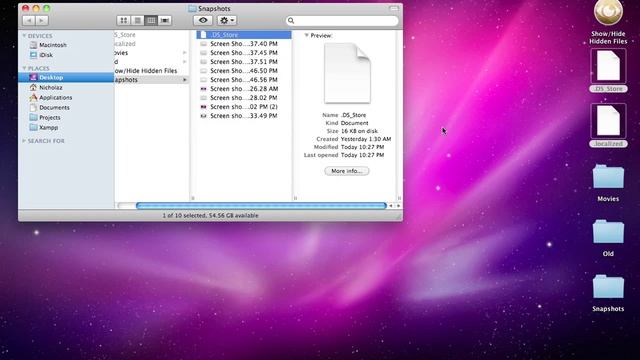This screenshot has height=360, width=640.
Task: Select Screen sho...26.28 AM file
Action: coord(244,89)
